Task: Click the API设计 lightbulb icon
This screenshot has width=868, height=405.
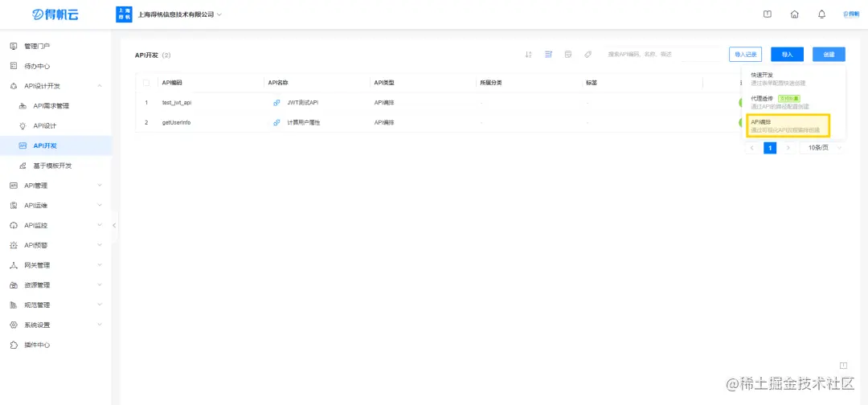Action: click(23, 125)
